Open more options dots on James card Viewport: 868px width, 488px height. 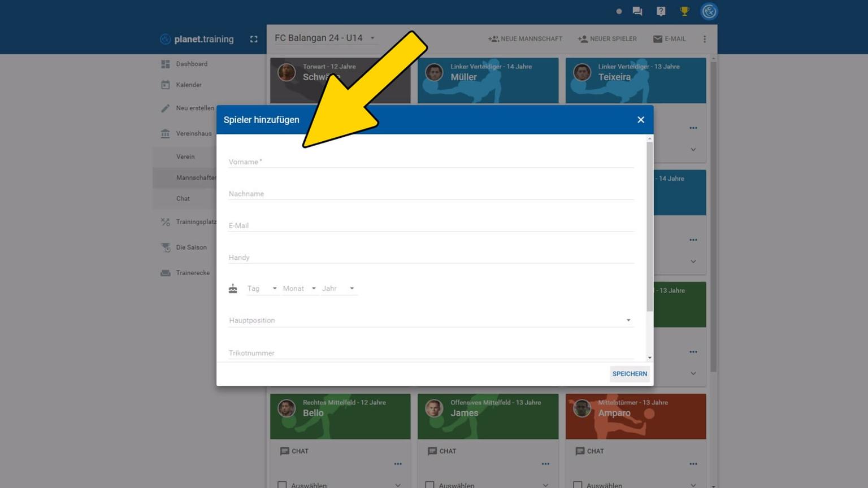545,464
